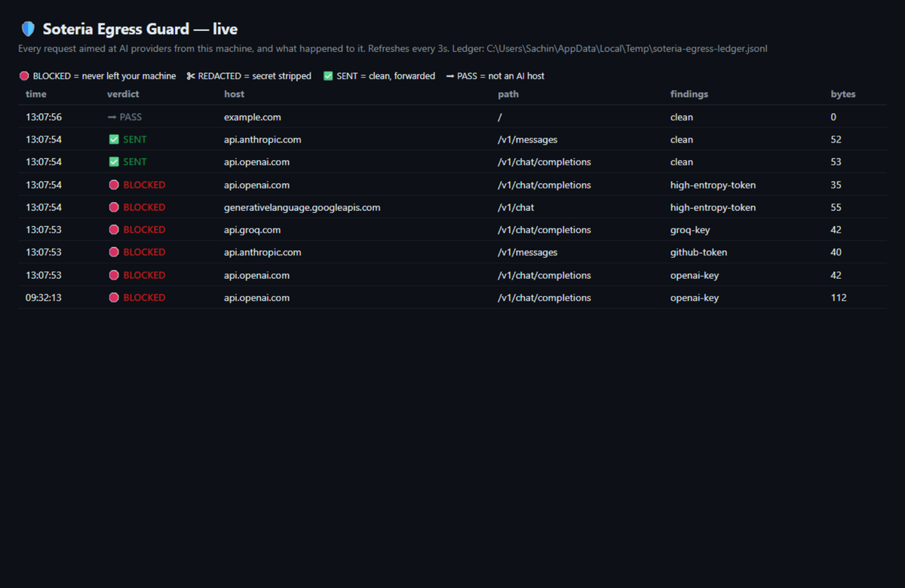Click the SENT checkmark icon in api.anthropic.com row
The width and height of the screenshot is (905, 588).
tap(114, 139)
